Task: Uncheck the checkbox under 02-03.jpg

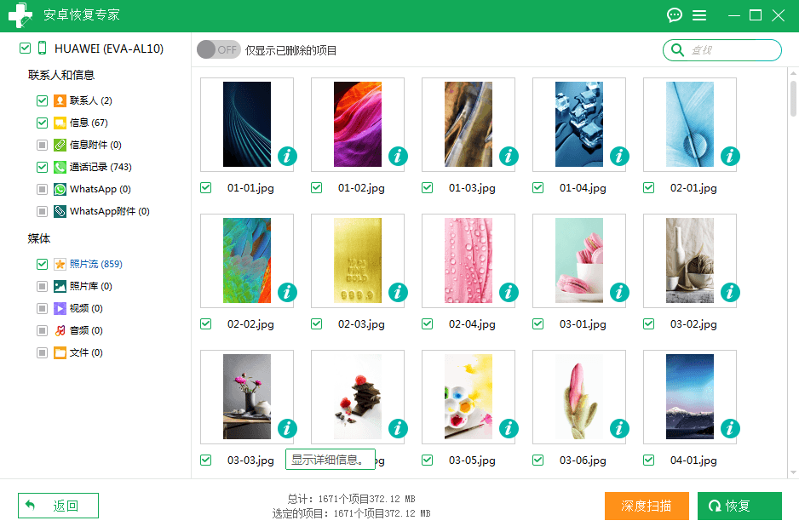Action: [316, 324]
